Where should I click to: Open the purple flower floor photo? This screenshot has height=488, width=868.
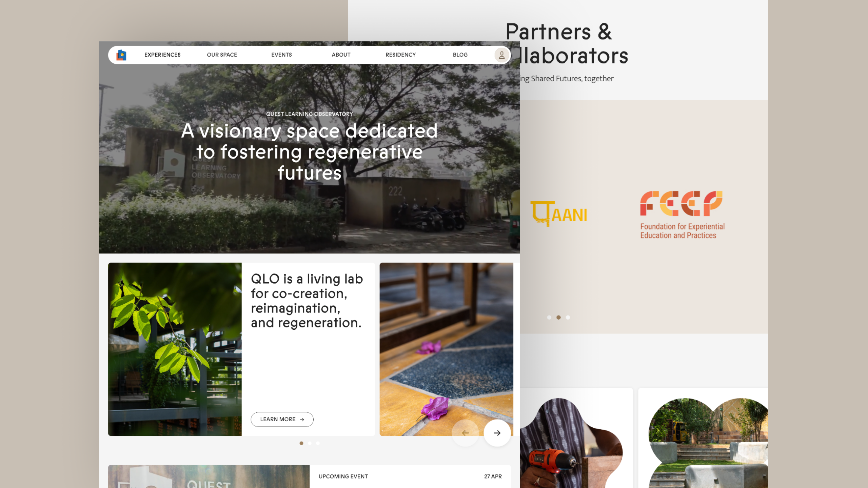pyautogui.click(x=446, y=349)
